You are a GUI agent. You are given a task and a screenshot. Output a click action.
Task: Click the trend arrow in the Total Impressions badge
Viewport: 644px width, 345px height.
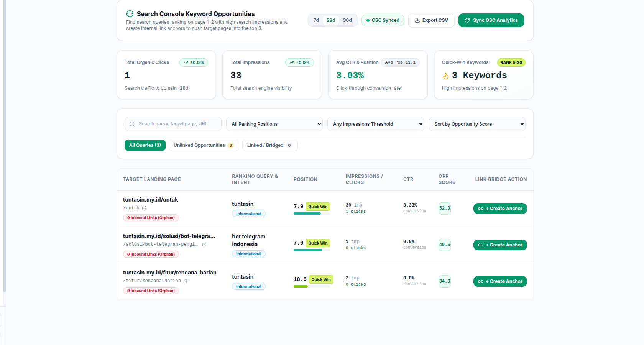(x=292, y=62)
